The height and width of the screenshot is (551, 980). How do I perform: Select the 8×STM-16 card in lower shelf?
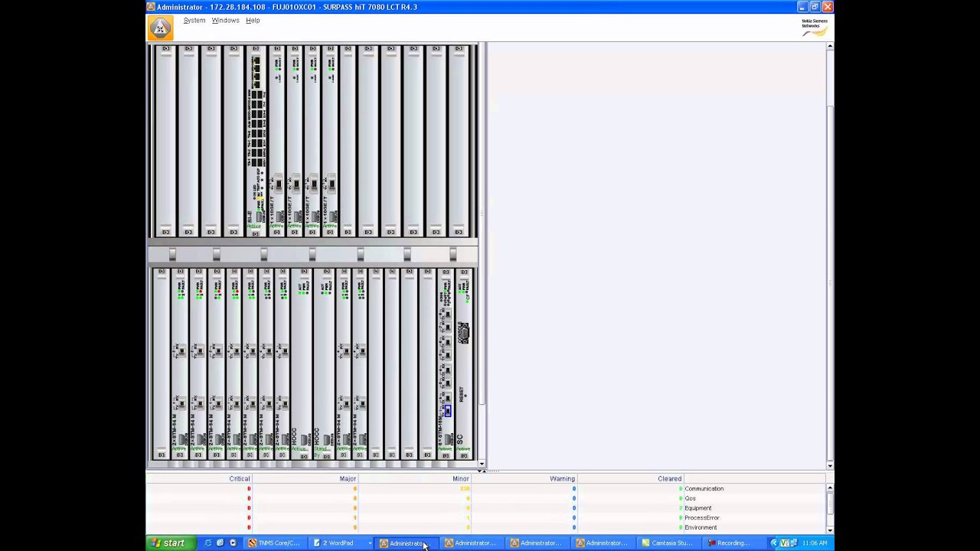tap(446, 364)
